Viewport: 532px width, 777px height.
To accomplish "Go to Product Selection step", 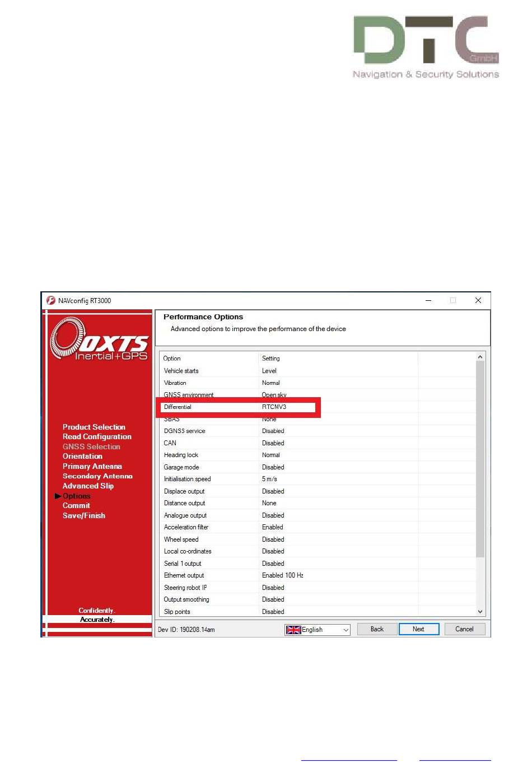I will [94, 427].
